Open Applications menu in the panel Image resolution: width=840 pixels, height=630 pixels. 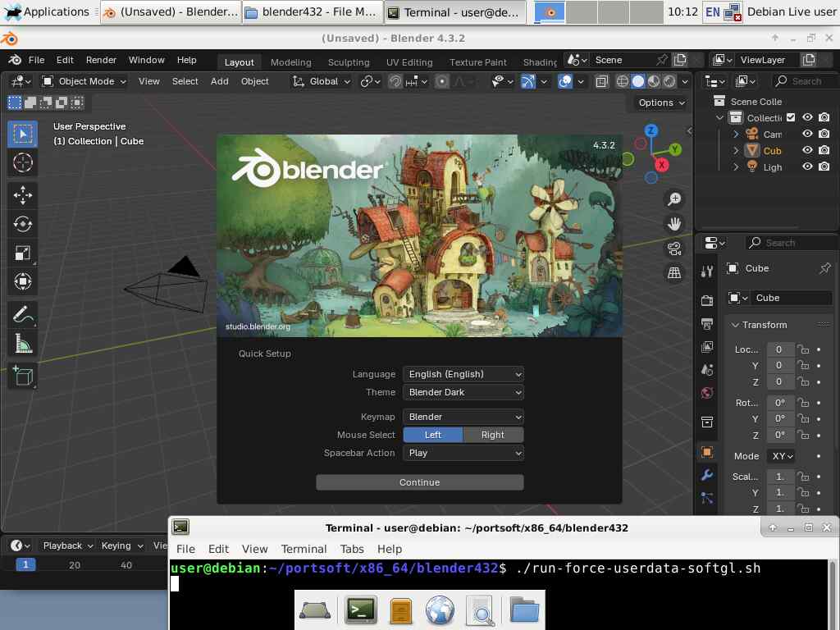[47, 11]
